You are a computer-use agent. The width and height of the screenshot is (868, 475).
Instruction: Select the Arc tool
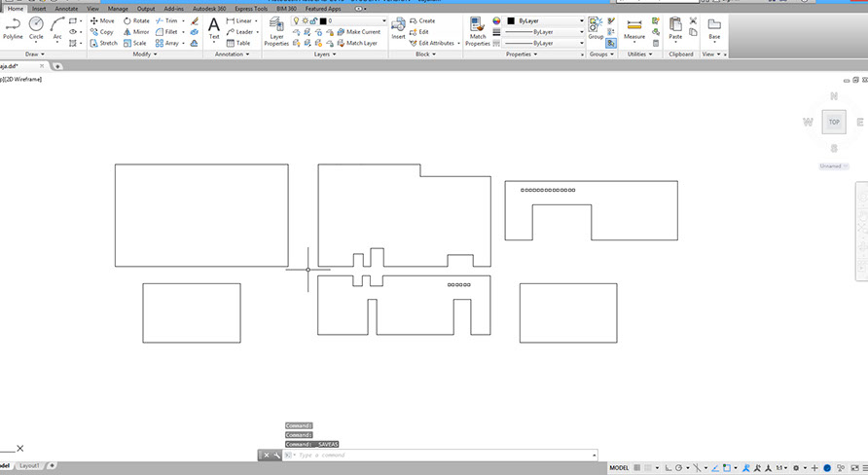(x=57, y=27)
